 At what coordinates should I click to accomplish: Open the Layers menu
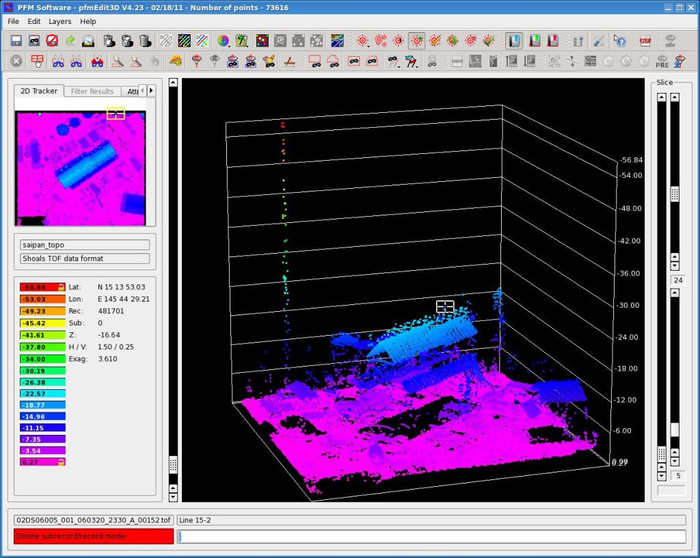coord(60,21)
